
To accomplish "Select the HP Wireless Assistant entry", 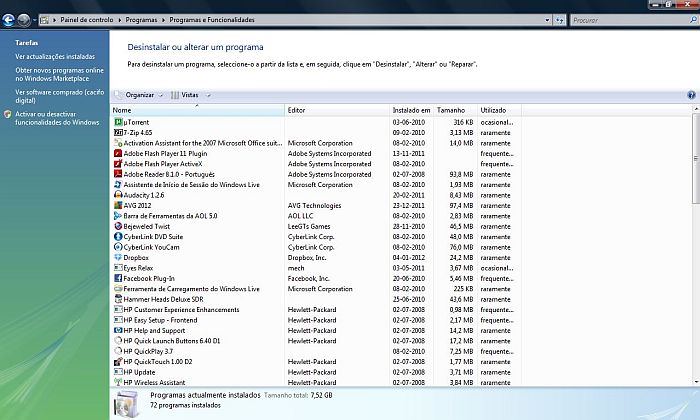I will pos(155,382).
